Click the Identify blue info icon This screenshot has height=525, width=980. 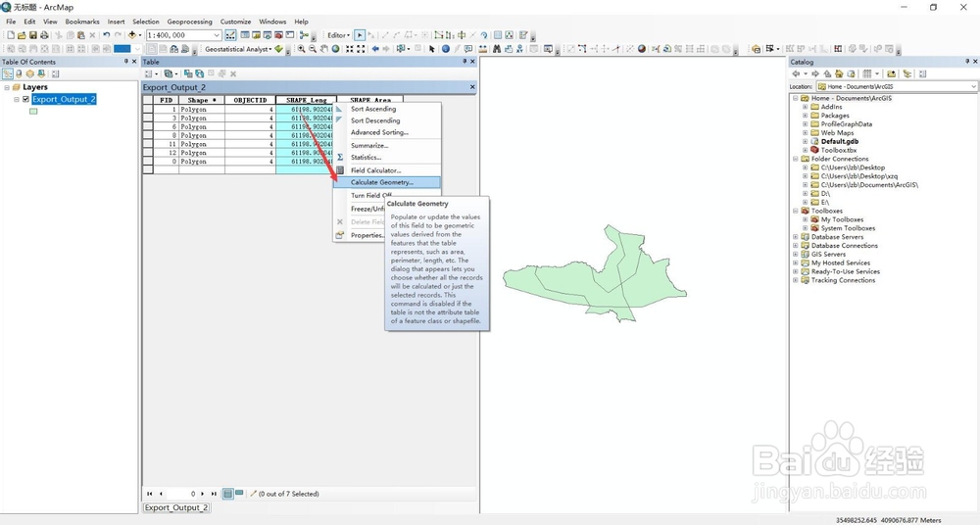pos(446,49)
